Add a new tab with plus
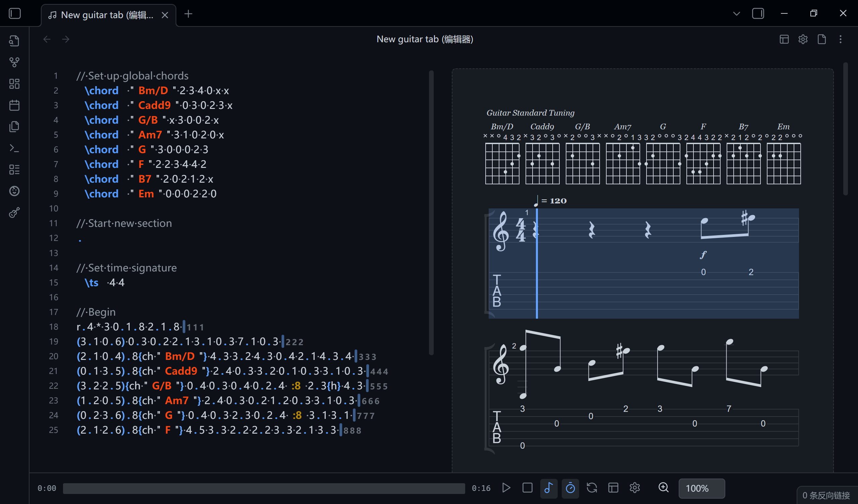The image size is (858, 504). [x=188, y=14]
